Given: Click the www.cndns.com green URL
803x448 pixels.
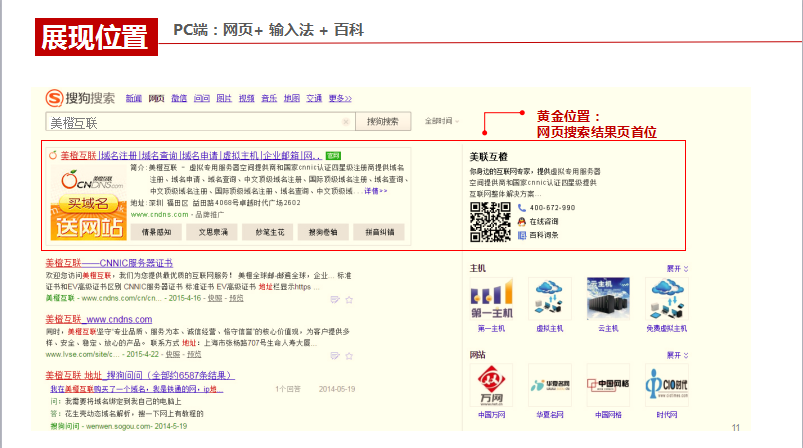Looking at the screenshot, I should tap(159, 215).
